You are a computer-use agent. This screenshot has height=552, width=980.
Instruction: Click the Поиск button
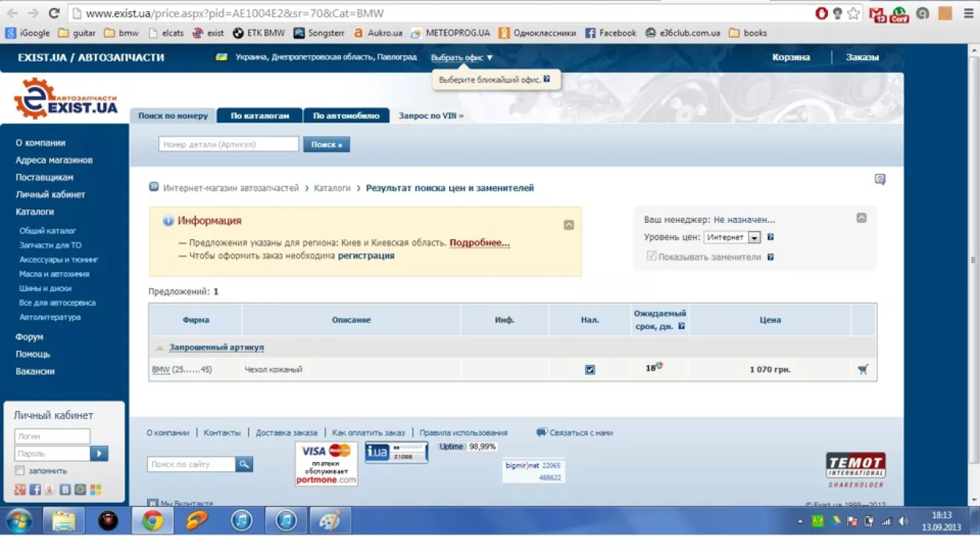click(x=327, y=144)
